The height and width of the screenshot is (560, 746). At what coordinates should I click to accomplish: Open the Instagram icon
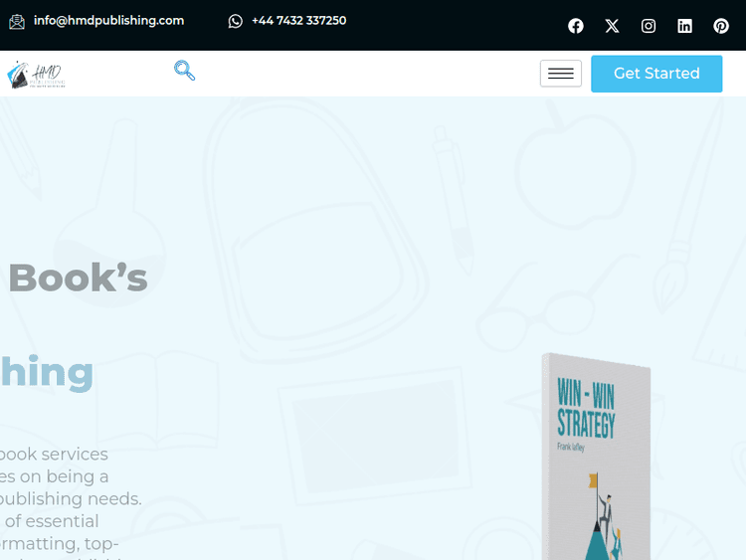[648, 26]
